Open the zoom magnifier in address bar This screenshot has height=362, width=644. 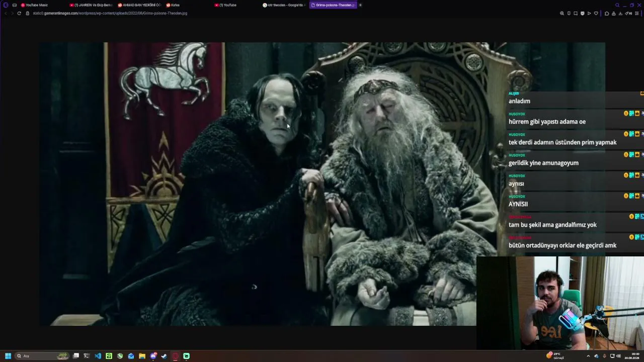[x=562, y=13]
